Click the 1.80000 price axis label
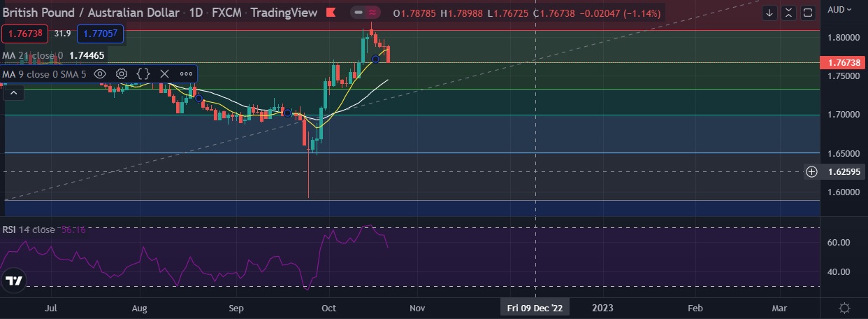This screenshot has width=868, height=319. pyautogui.click(x=843, y=37)
